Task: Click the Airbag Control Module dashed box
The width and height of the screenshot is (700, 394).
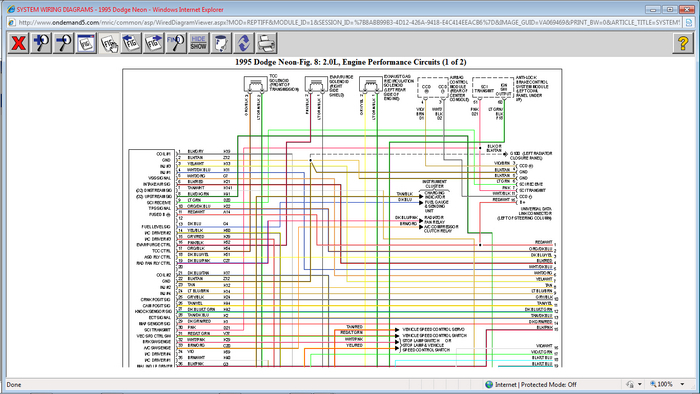Action: coord(433,87)
